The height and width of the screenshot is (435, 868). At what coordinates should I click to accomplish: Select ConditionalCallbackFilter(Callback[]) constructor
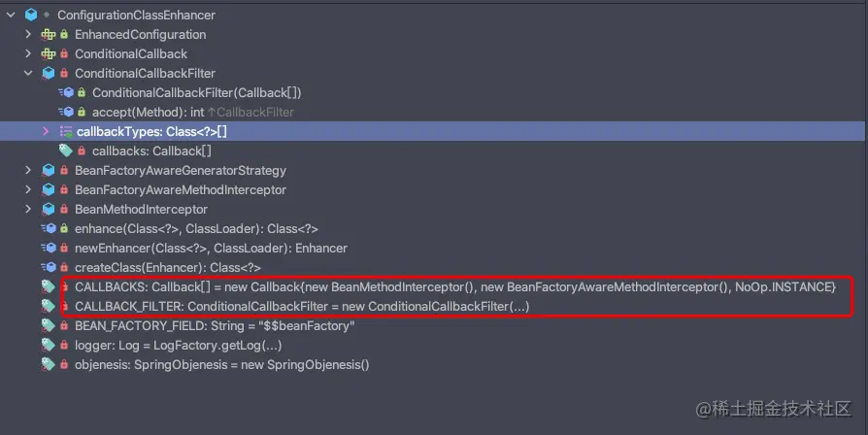click(x=196, y=92)
